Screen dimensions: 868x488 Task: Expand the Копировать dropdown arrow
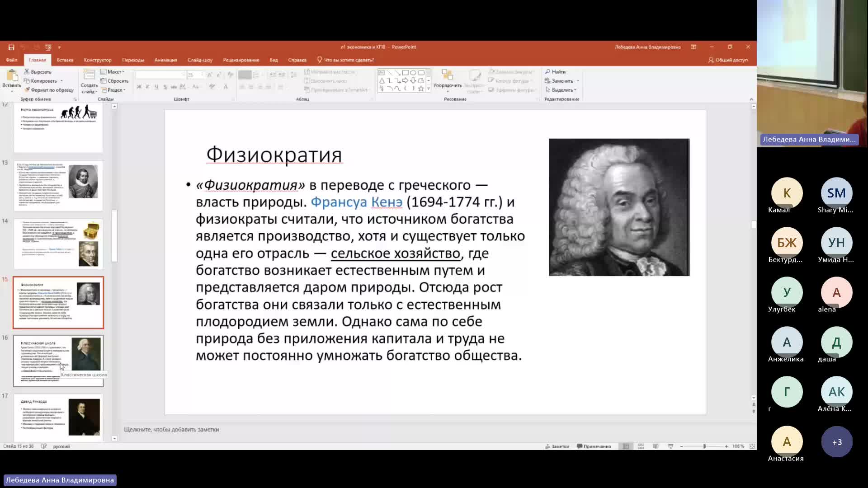click(61, 81)
